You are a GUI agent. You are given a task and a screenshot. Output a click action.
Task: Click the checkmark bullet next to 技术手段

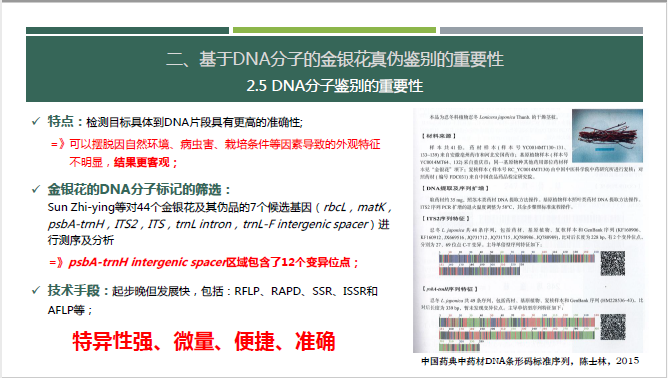click(x=36, y=290)
